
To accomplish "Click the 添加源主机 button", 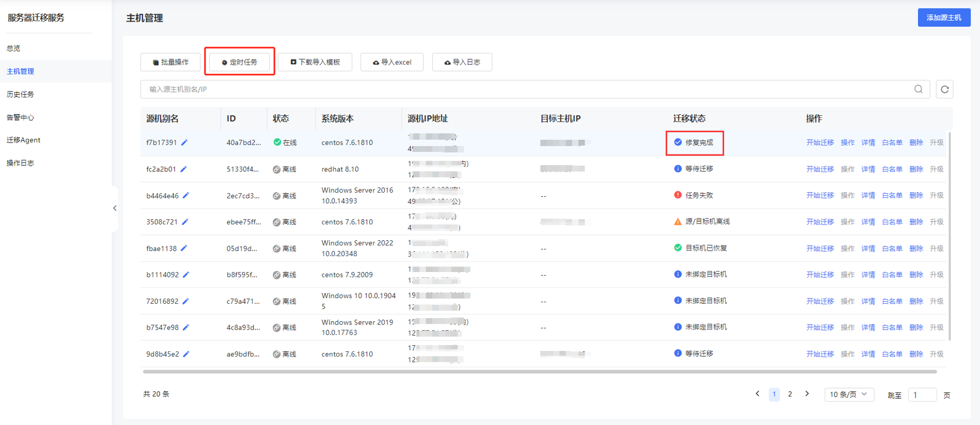I will [944, 17].
